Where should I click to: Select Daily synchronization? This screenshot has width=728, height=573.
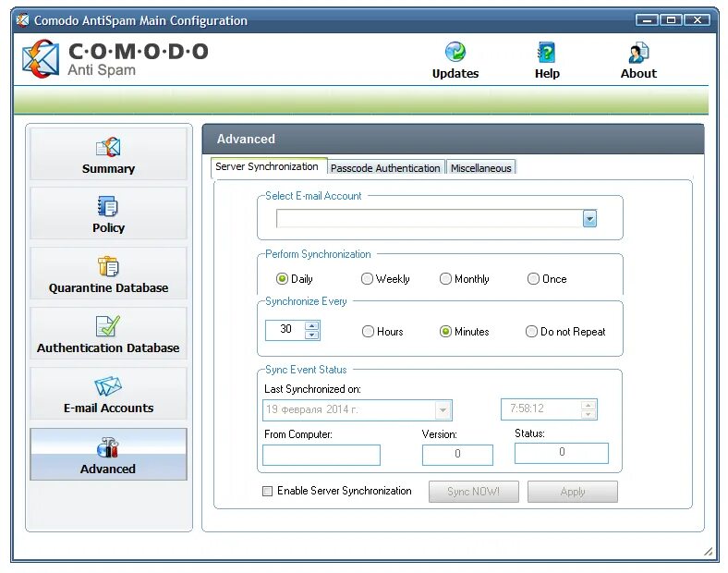pos(282,278)
